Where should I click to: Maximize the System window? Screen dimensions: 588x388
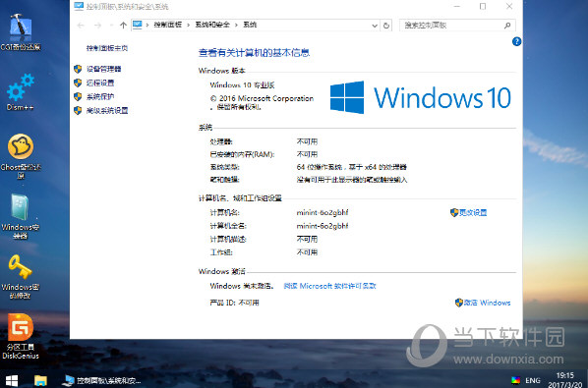pyautogui.click(x=483, y=6)
